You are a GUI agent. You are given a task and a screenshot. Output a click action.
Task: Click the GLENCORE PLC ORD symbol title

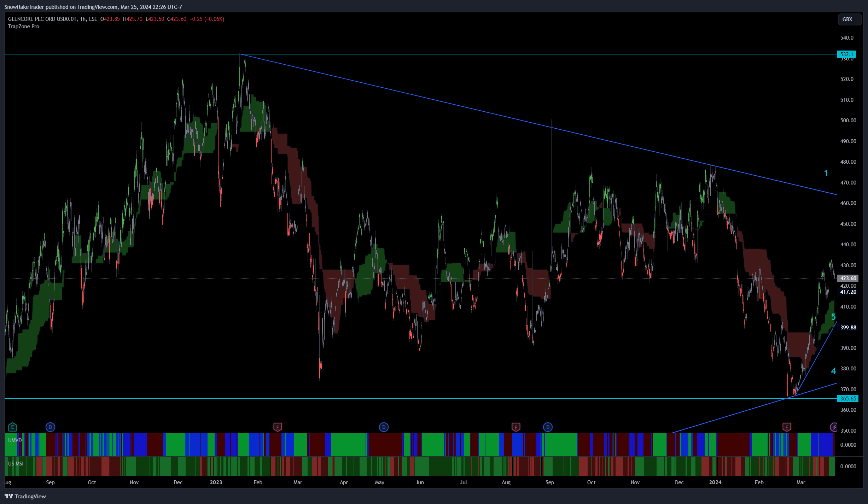pyautogui.click(x=42, y=19)
